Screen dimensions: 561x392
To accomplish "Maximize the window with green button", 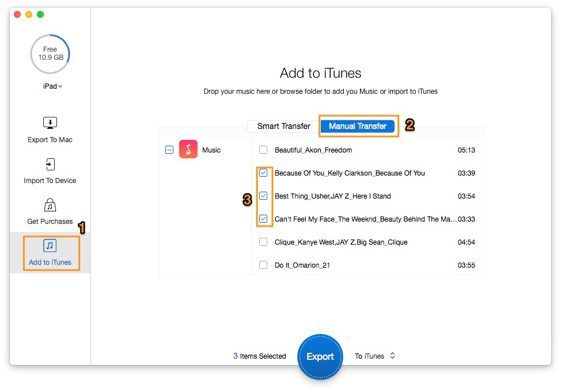I will (40, 14).
